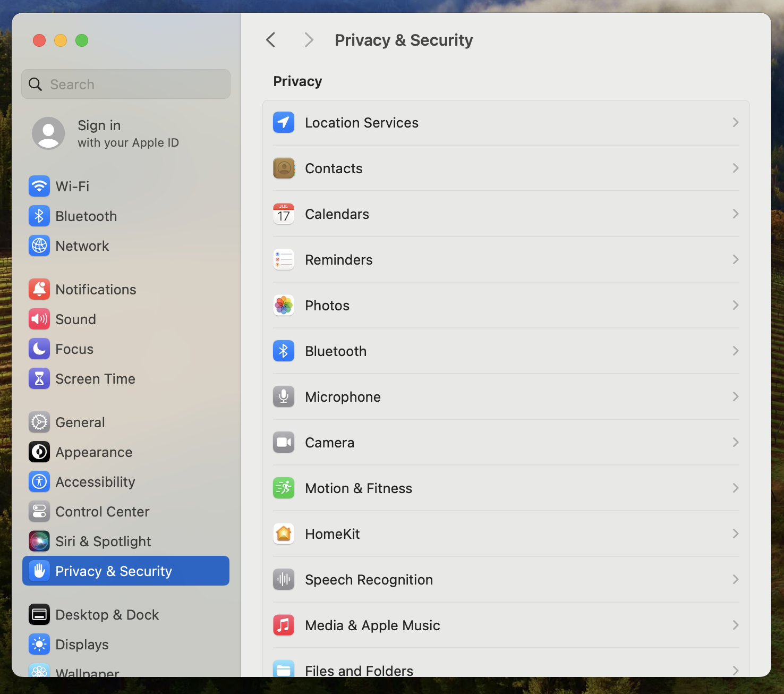Select Control Center label in sidebar
The height and width of the screenshot is (694, 784).
103,512
